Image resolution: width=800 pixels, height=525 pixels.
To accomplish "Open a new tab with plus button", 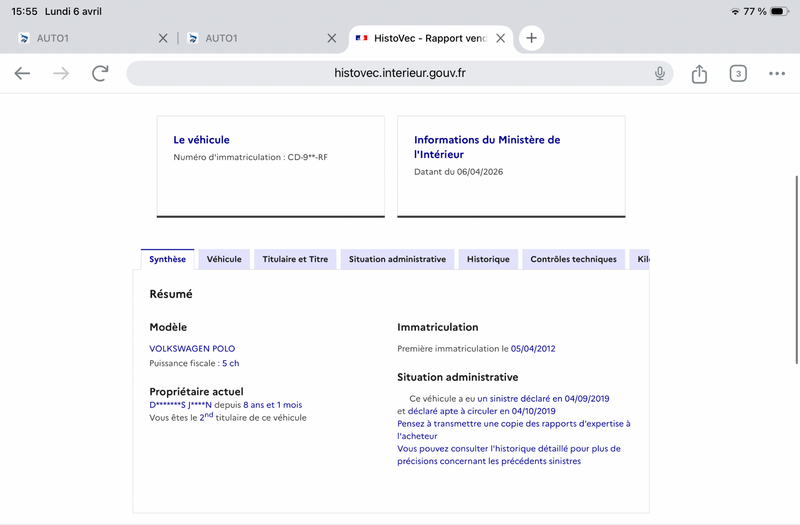I will coord(531,38).
